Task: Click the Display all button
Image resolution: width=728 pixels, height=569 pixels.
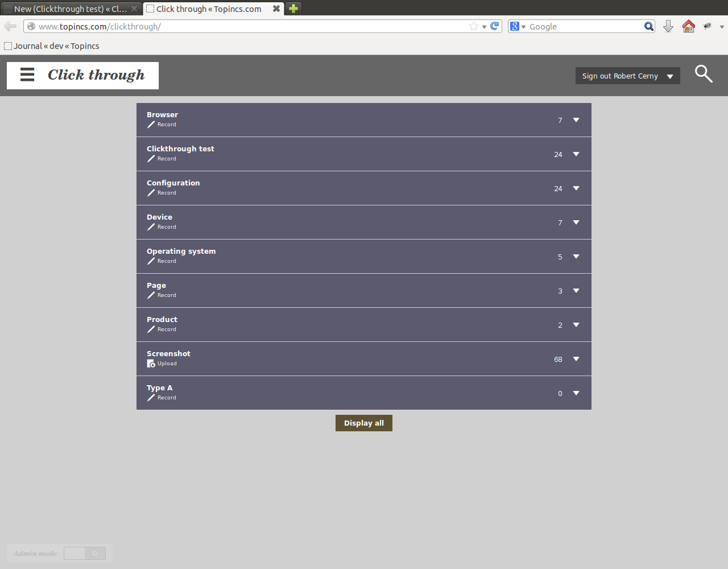Action: click(x=363, y=423)
